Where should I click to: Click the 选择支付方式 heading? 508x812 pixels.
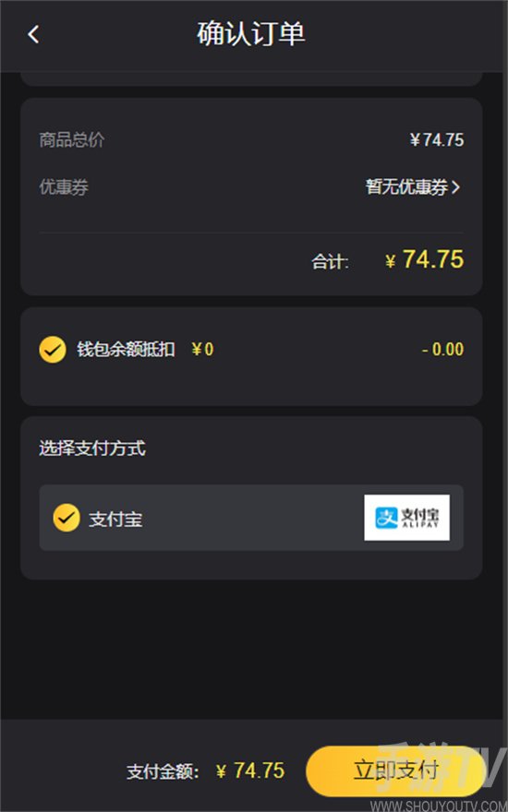[92, 448]
